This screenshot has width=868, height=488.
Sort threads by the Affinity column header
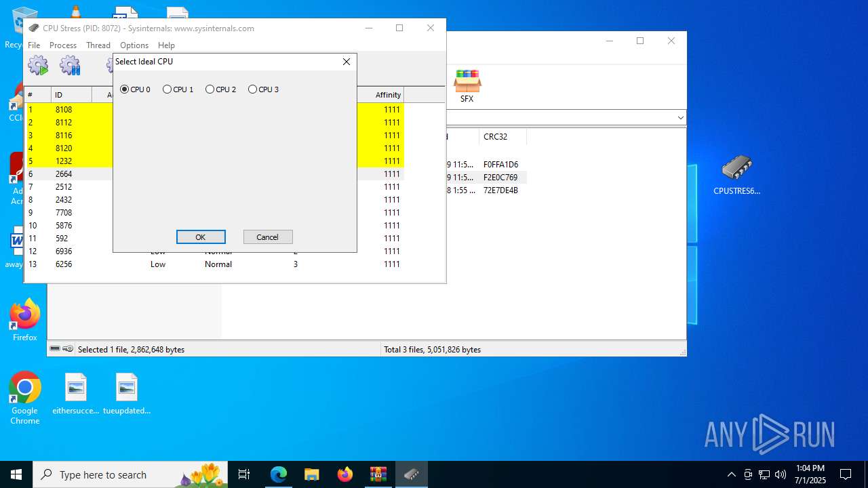(x=380, y=95)
